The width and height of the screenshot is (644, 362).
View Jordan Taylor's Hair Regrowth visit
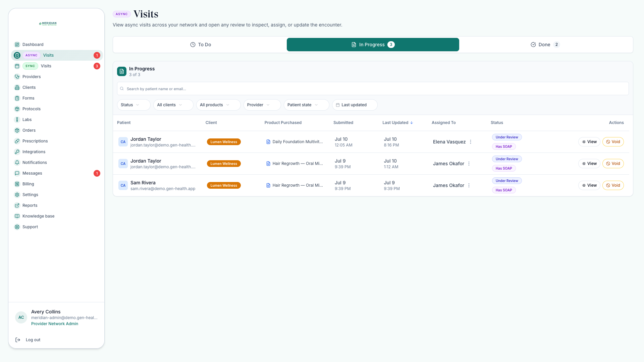pyautogui.click(x=589, y=164)
